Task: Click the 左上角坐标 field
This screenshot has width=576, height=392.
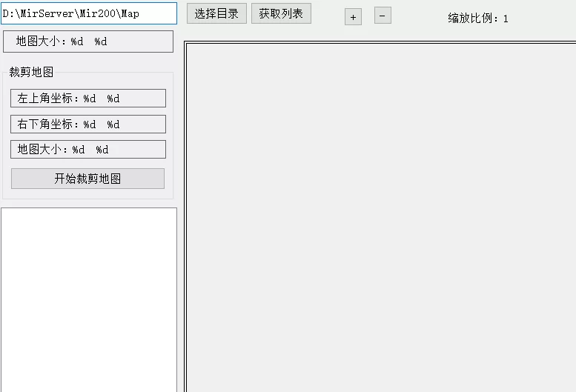Action: point(88,99)
